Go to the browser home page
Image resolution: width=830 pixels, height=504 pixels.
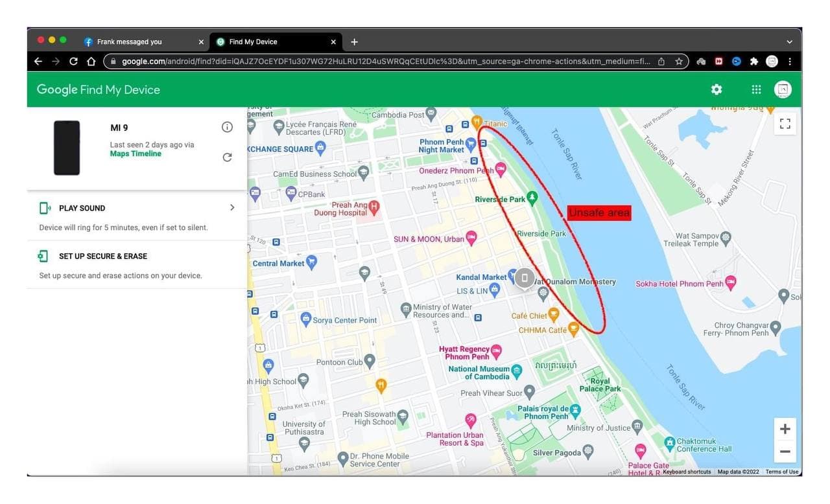tap(91, 62)
